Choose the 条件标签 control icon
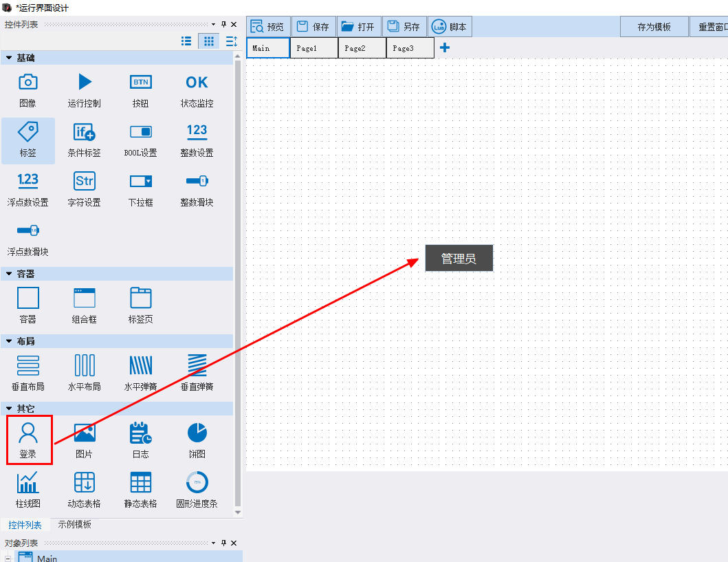The image size is (728, 562). [x=85, y=132]
